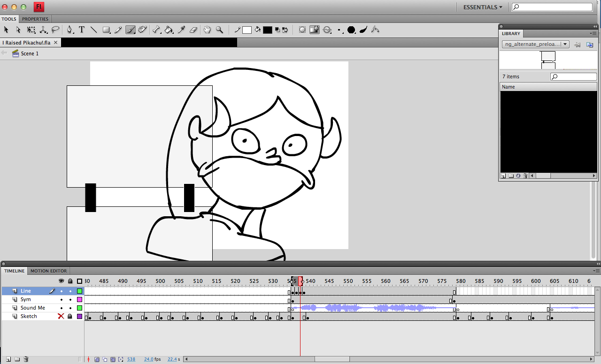
Task: Click the New Library Panel icon
Action: [590, 44]
